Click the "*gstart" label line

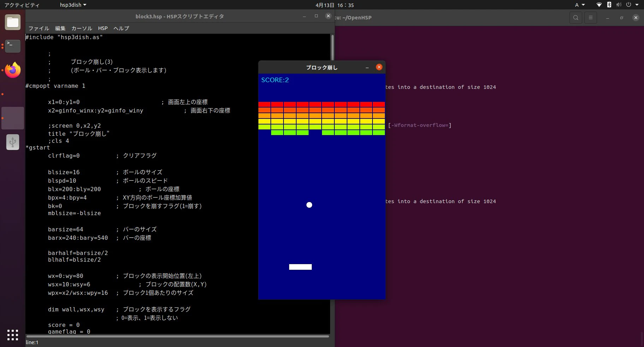[x=38, y=148]
